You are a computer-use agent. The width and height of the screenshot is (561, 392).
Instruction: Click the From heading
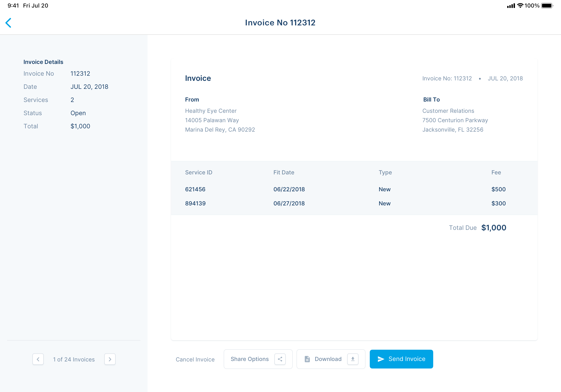(x=192, y=99)
